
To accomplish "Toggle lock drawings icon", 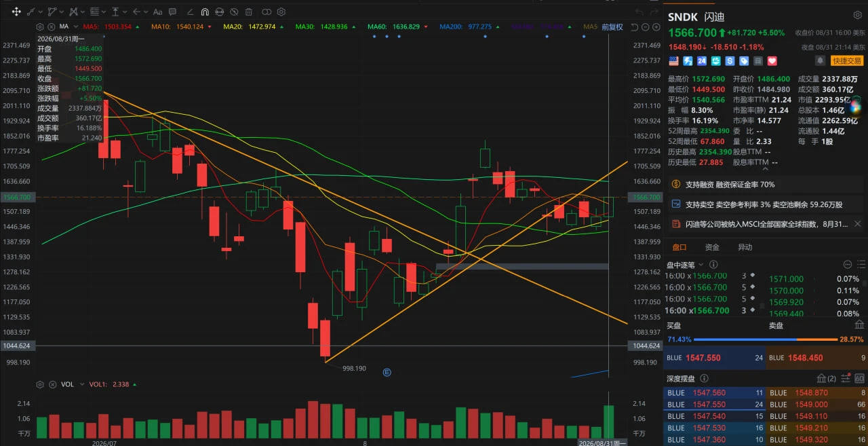I will click(x=220, y=12).
